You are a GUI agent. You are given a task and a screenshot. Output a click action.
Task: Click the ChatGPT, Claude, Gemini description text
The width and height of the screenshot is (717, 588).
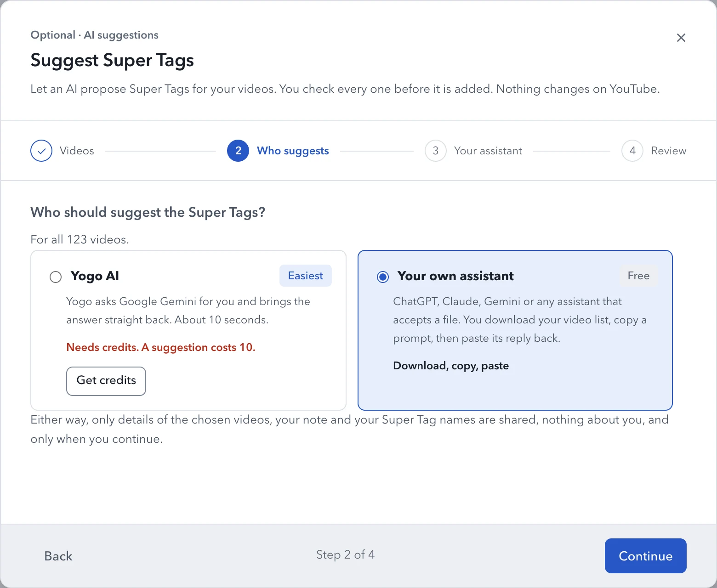pos(520,320)
